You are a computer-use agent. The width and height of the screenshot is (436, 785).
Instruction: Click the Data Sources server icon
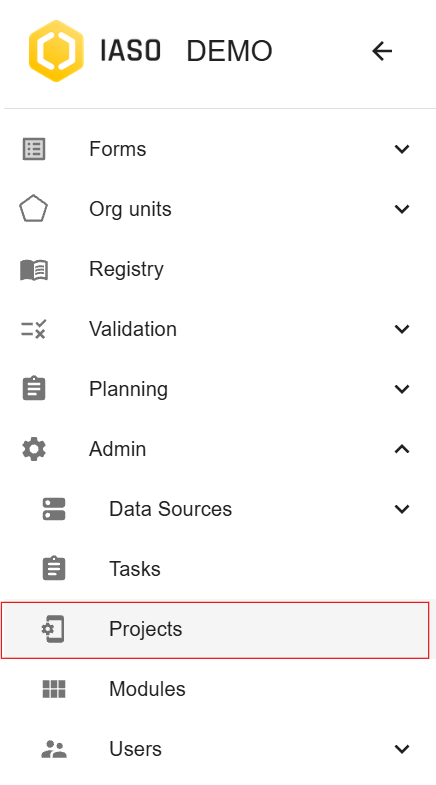click(54, 509)
